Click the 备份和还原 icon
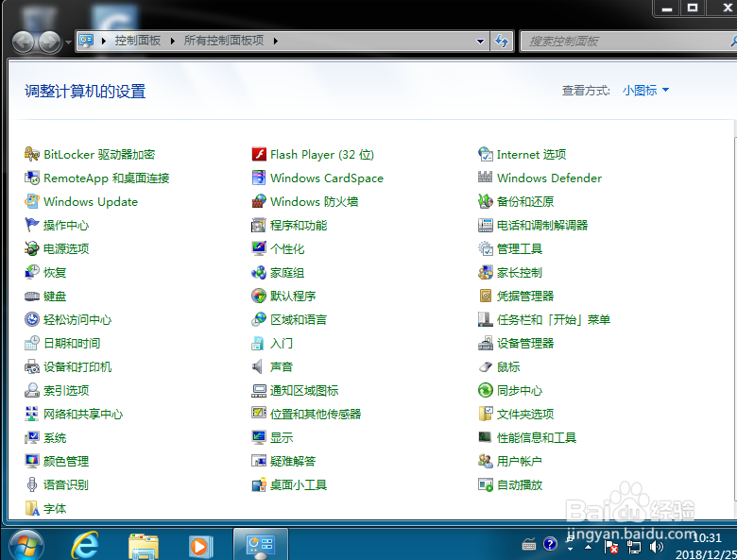737x560 pixels. pyautogui.click(x=486, y=201)
